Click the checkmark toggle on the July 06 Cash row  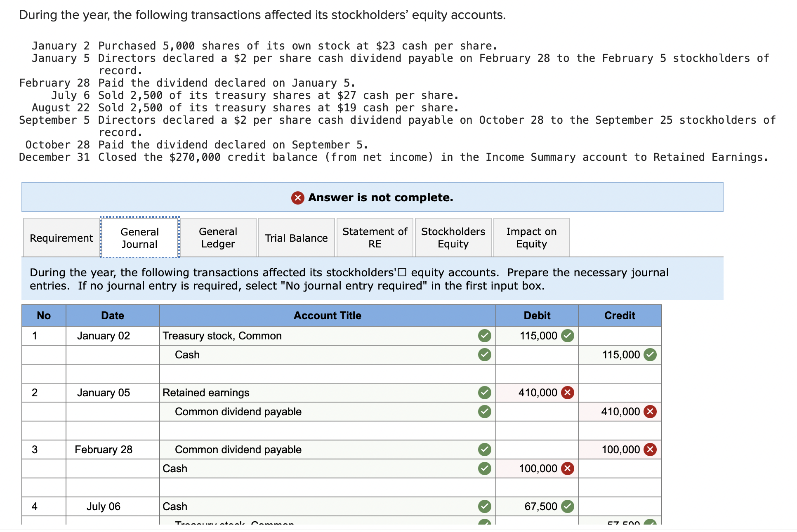click(484, 506)
